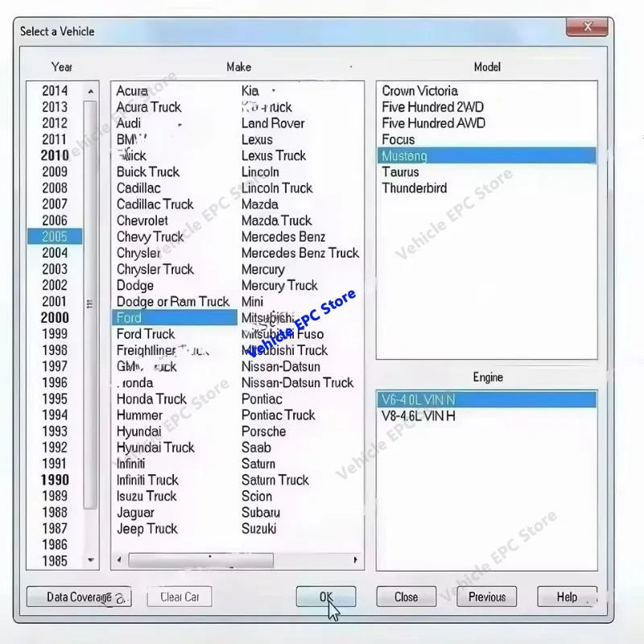Click the Make list scroll left arrow
The image size is (644, 644).
[x=119, y=559]
